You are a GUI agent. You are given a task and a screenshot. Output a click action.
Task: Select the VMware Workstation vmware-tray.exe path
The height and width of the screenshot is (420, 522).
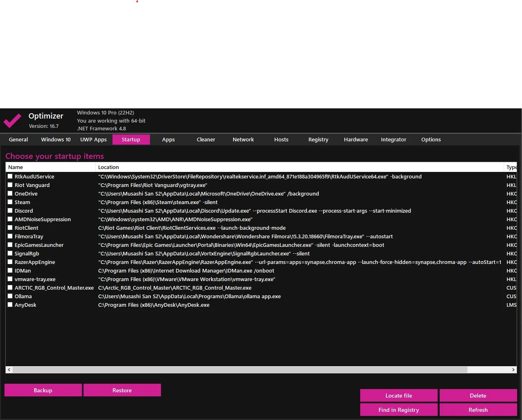click(x=187, y=279)
